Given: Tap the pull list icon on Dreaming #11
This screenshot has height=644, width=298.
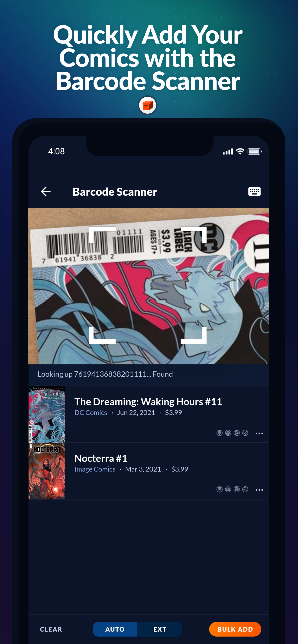Looking at the screenshot, I should point(219,433).
